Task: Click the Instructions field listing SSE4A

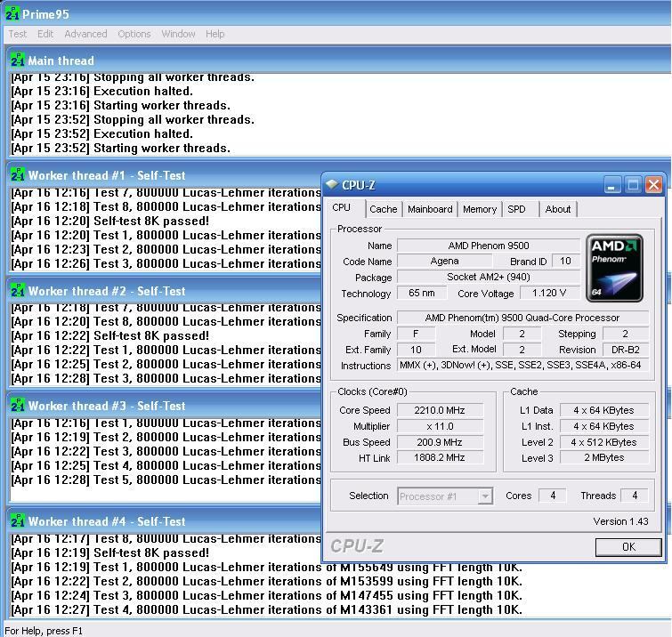Action: pos(522,366)
